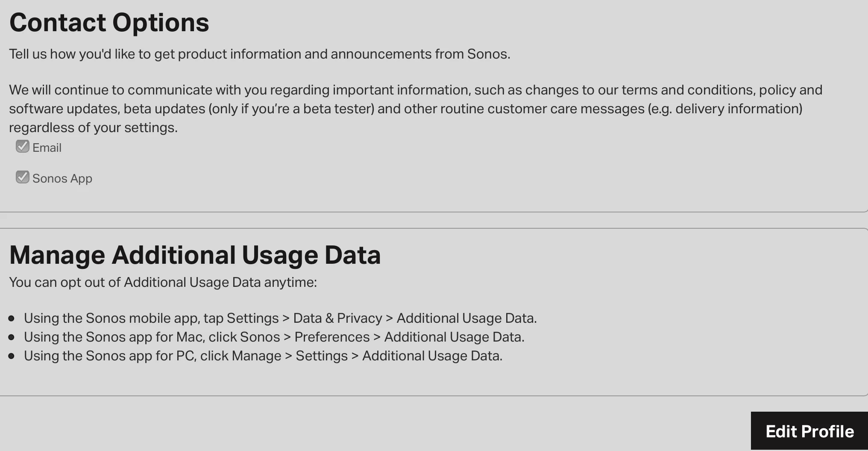Click the "Tell us how you'd like" sentence

[259, 54]
